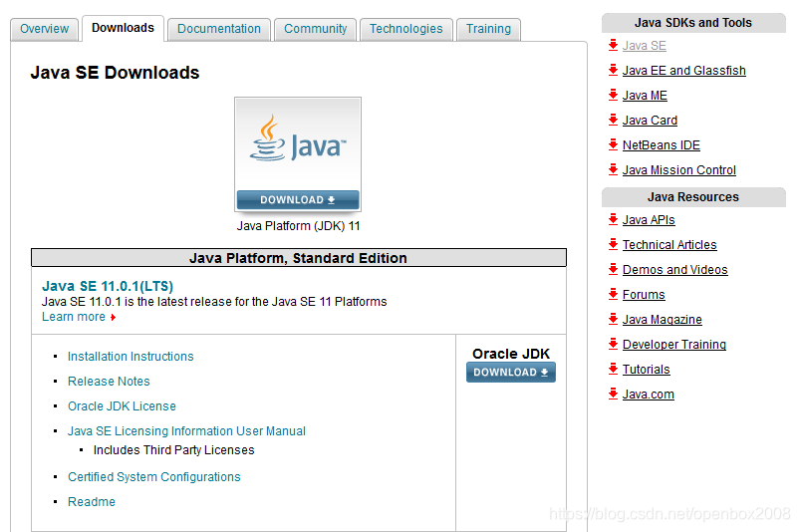Click the Oracle JDK label
The height and width of the screenshot is (532, 800).
point(511,354)
